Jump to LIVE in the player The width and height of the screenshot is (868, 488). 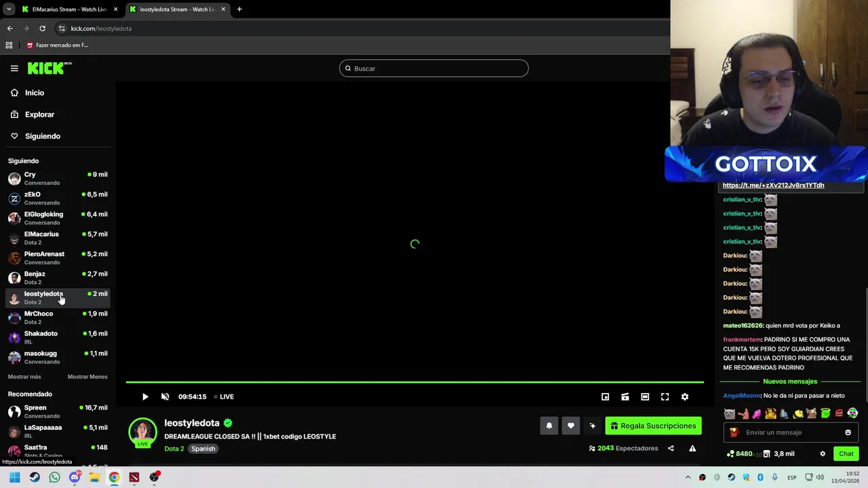(x=224, y=396)
